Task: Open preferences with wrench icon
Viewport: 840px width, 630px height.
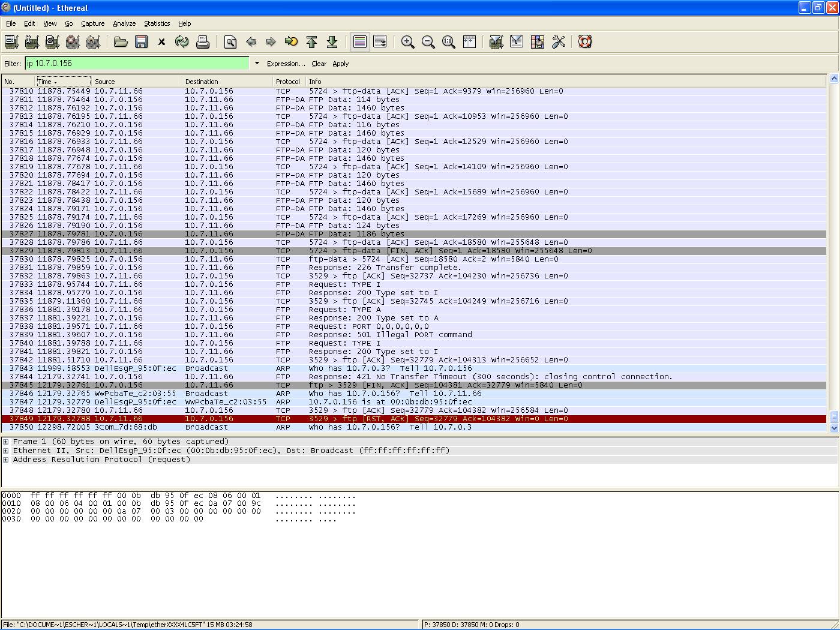Action: click(x=558, y=42)
